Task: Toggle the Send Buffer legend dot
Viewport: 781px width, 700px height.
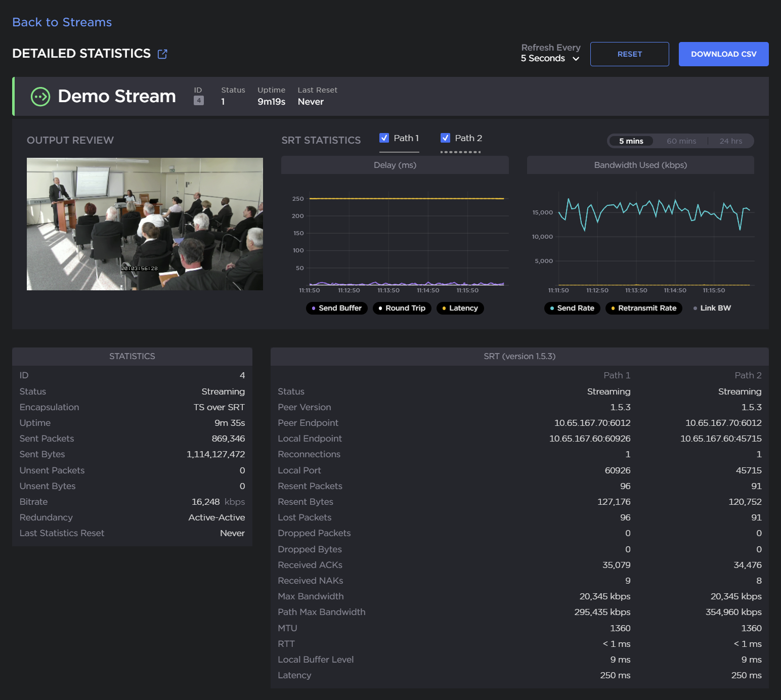Action: point(314,309)
